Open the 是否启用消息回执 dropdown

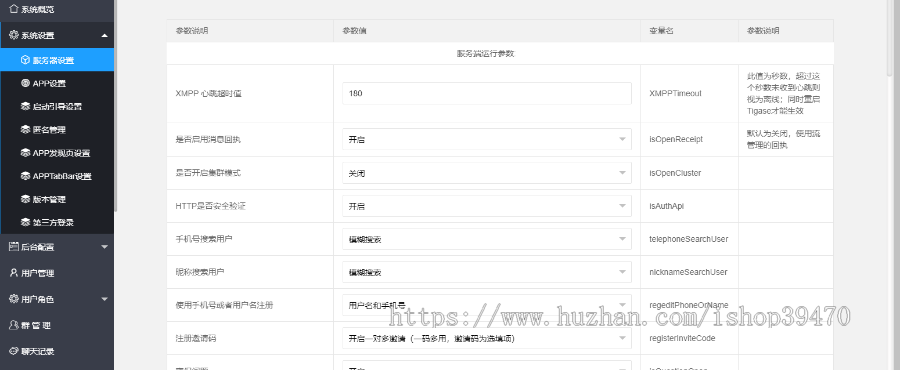coord(487,139)
